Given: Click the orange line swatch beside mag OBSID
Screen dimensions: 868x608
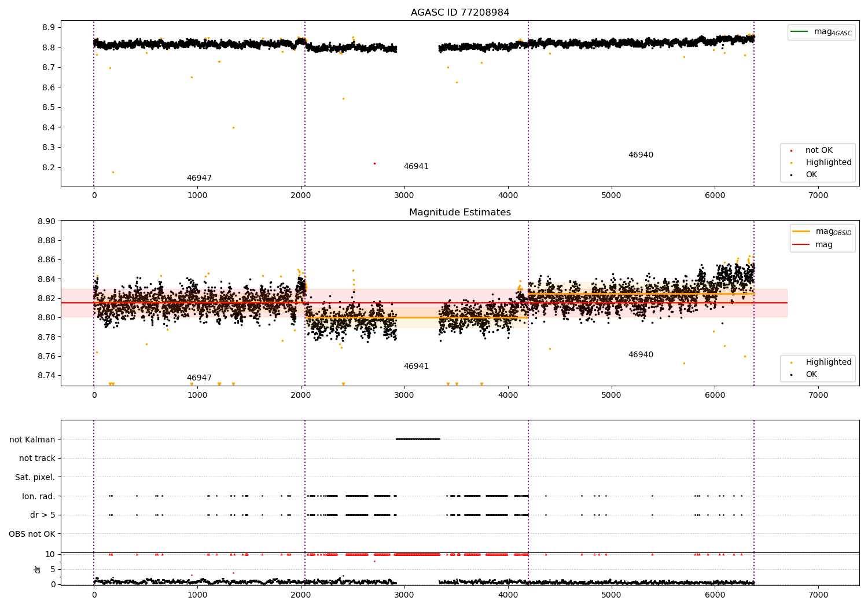Looking at the screenshot, I should pos(801,232).
